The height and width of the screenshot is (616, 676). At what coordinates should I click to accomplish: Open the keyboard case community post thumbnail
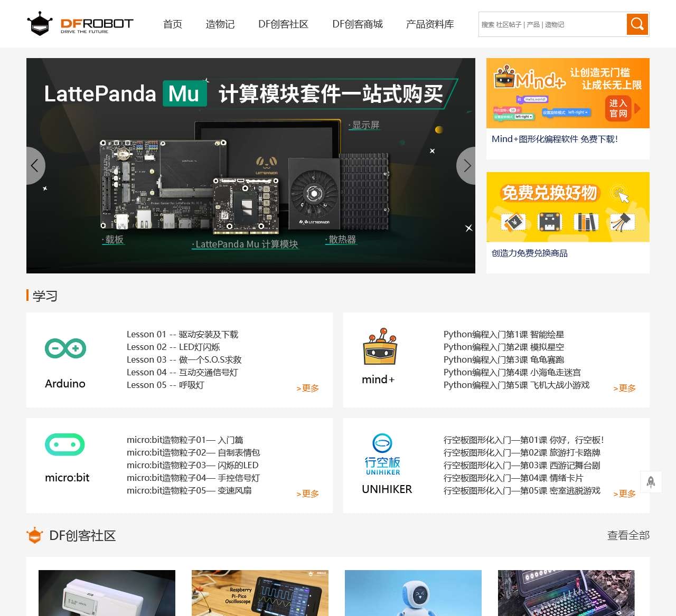pos(566,593)
